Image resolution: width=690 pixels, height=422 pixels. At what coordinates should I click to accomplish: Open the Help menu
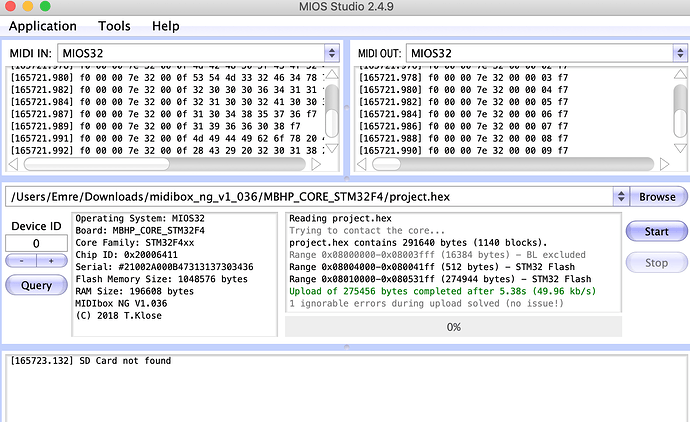(x=165, y=26)
